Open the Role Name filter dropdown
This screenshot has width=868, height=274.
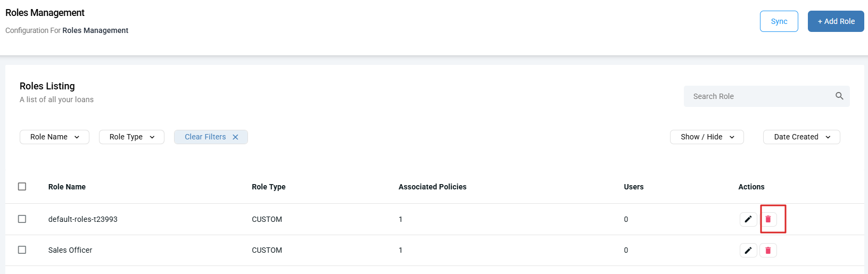pos(54,137)
